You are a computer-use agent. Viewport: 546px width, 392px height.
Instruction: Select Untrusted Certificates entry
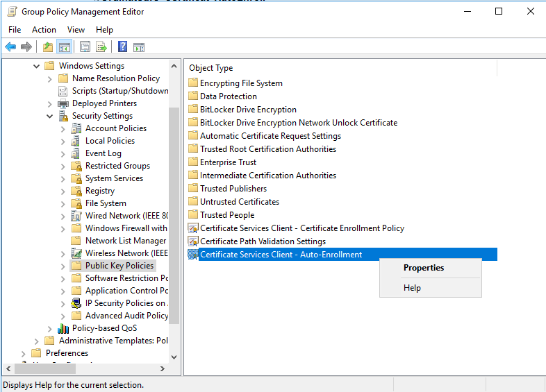(x=240, y=202)
